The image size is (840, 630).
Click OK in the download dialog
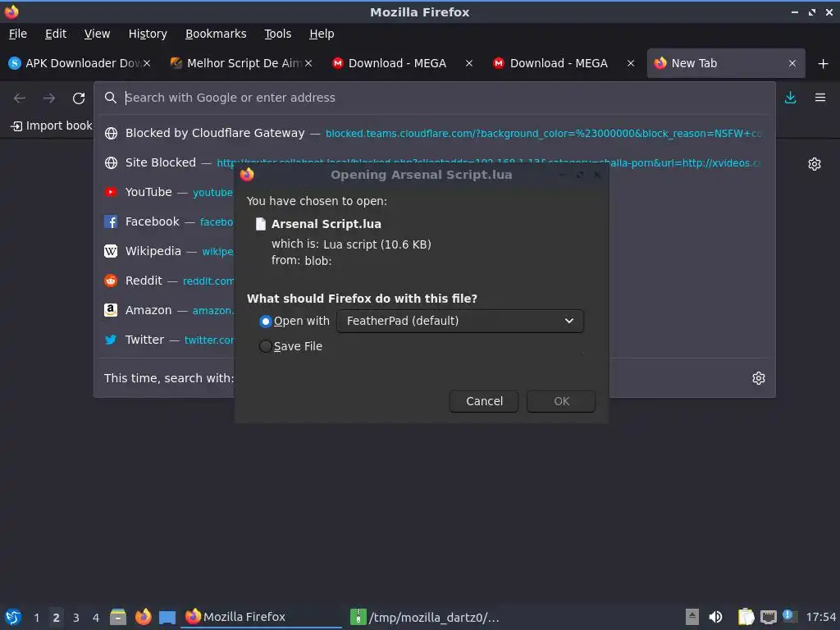point(561,401)
